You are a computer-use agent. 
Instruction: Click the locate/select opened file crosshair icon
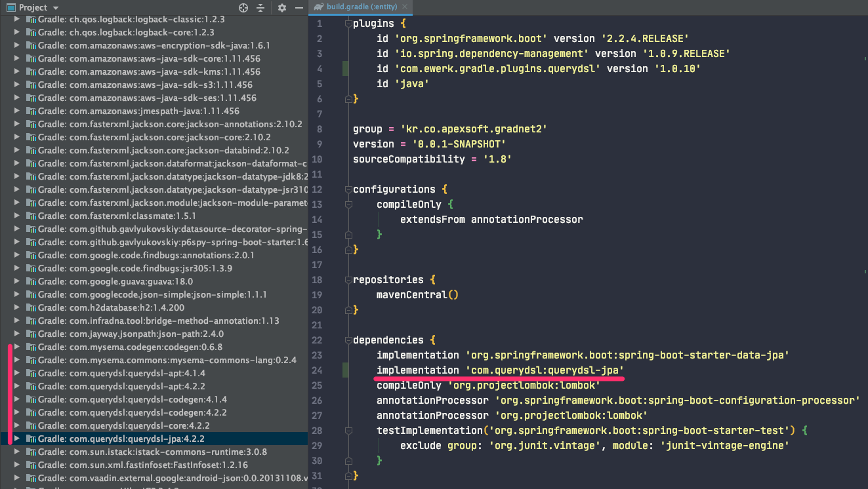[x=243, y=8]
